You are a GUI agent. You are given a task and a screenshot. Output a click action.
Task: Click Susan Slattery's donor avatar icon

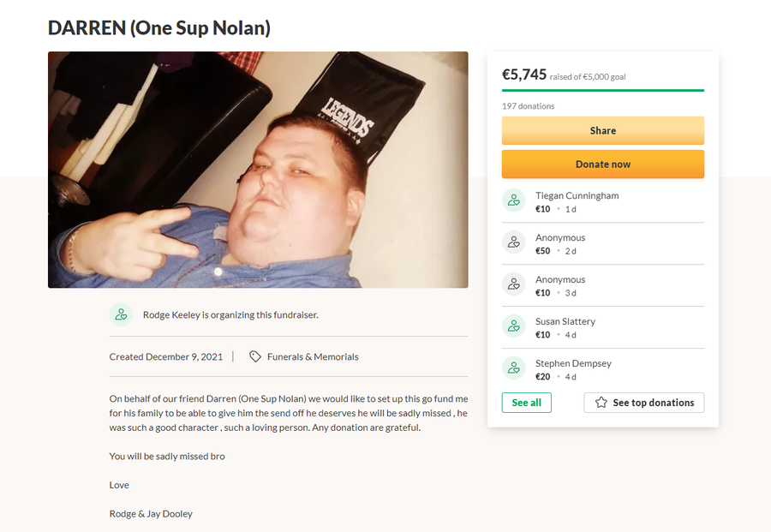[514, 326]
